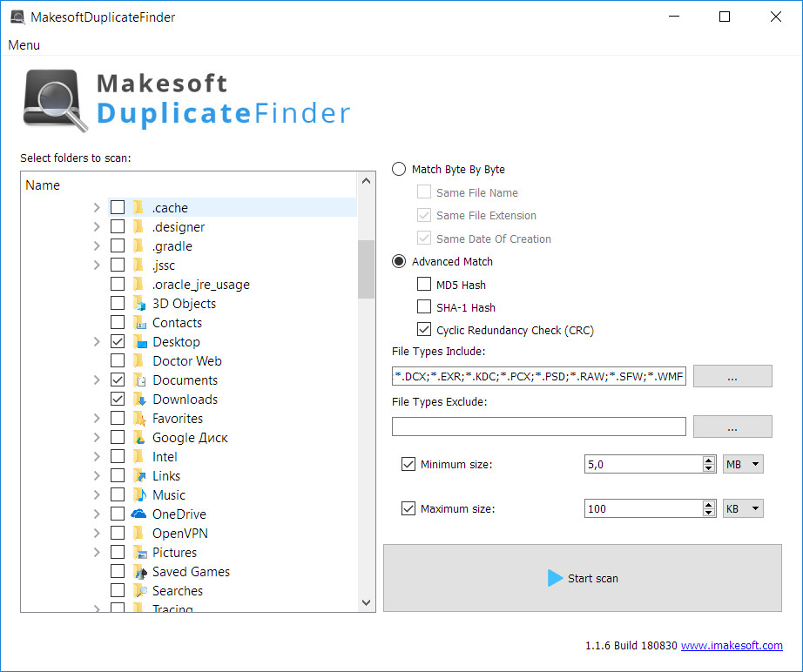The image size is (803, 672).
Task: Click the Minimum size value field
Action: (x=644, y=464)
